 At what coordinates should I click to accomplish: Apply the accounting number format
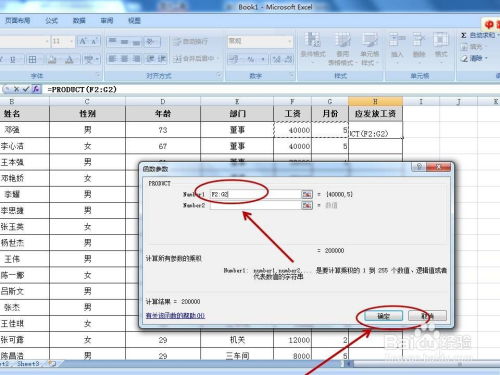coord(235,59)
